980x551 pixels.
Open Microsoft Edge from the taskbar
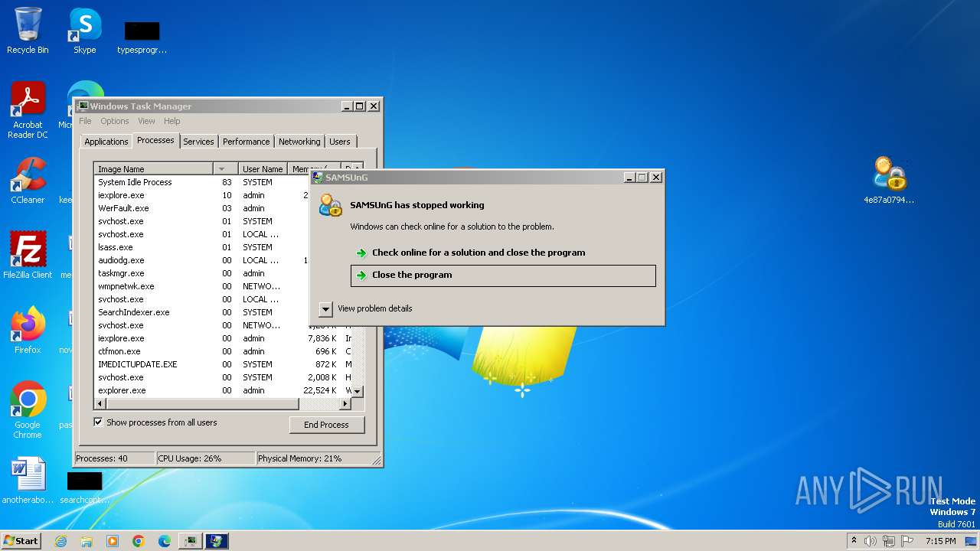(165, 541)
